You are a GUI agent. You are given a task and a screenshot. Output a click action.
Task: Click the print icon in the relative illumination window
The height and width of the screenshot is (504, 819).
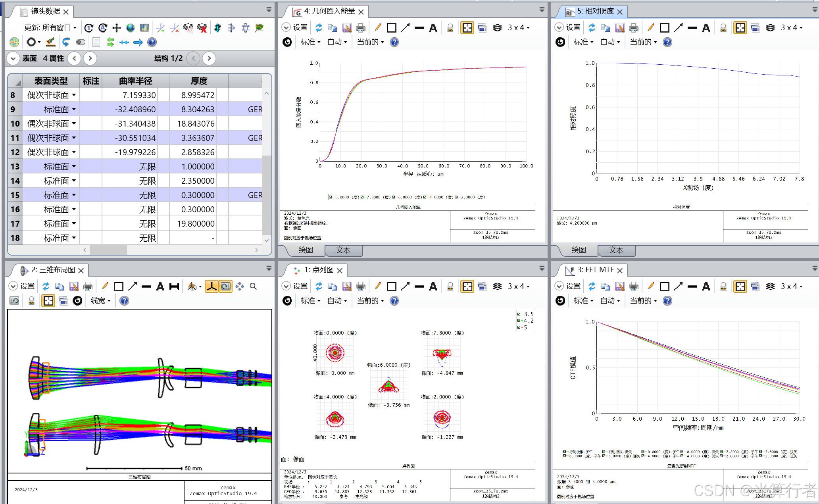(x=634, y=28)
